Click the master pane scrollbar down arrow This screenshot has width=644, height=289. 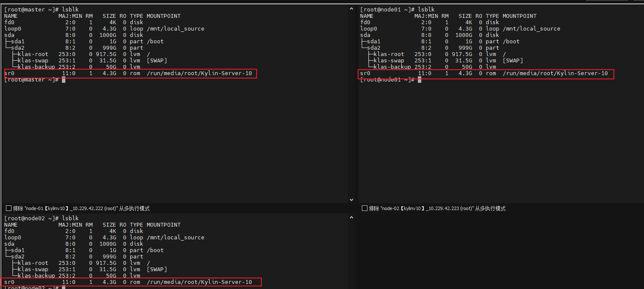[351, 199]
